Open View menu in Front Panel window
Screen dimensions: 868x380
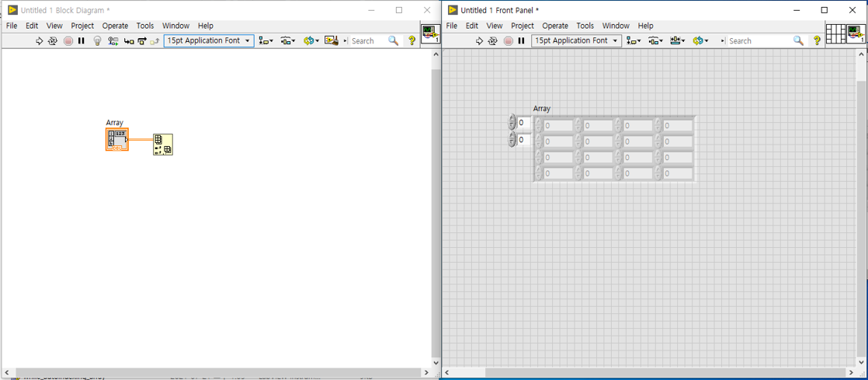coord(495,26)
